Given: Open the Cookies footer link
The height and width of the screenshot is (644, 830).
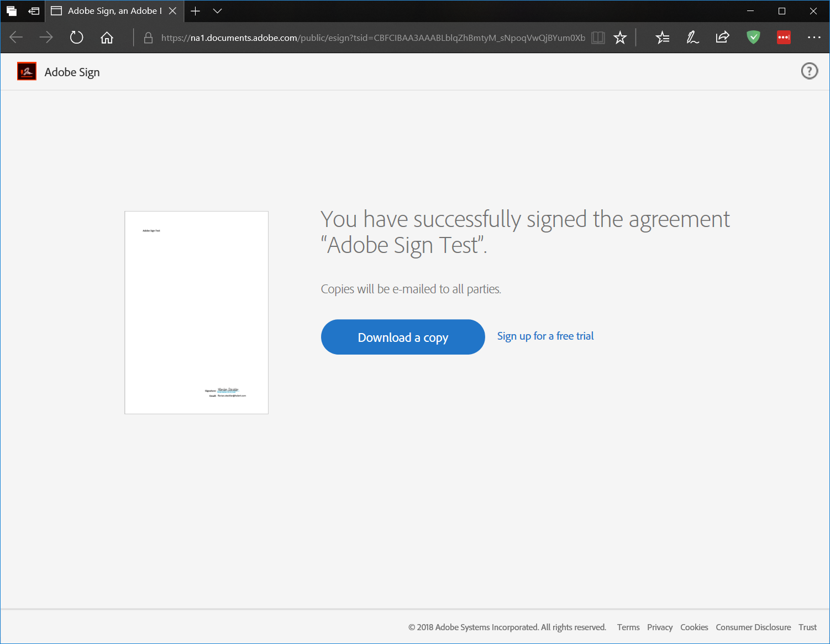Looking at the screenshot, I should [x=694, y=627].
